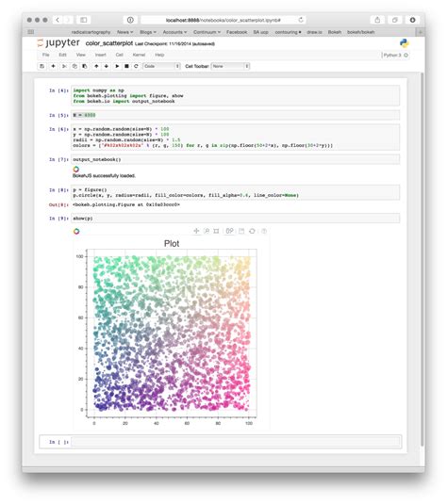Open SA ucp bookmark
The height and width of the screenshot is (504, 447).
(x=260, y=32)
